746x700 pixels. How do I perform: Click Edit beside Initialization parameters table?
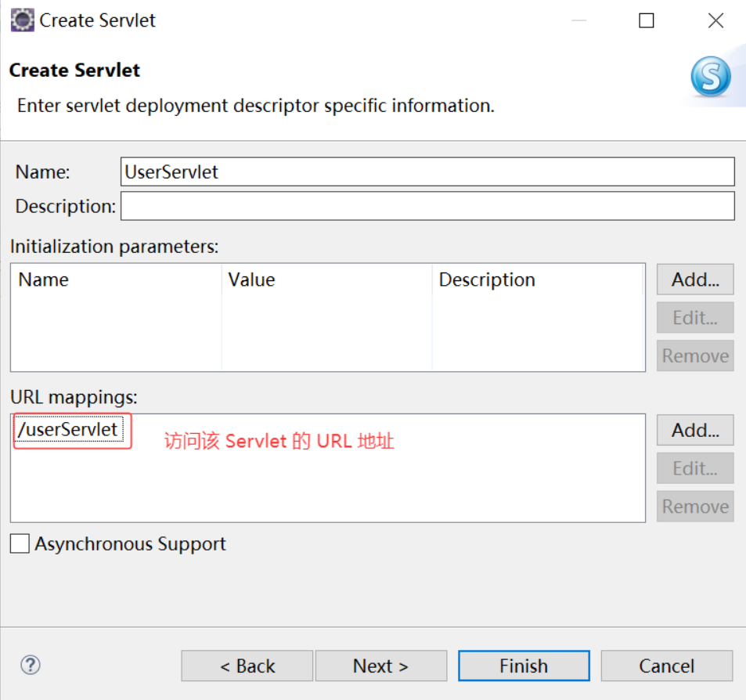pyautogui.click(x=695, y=317)
